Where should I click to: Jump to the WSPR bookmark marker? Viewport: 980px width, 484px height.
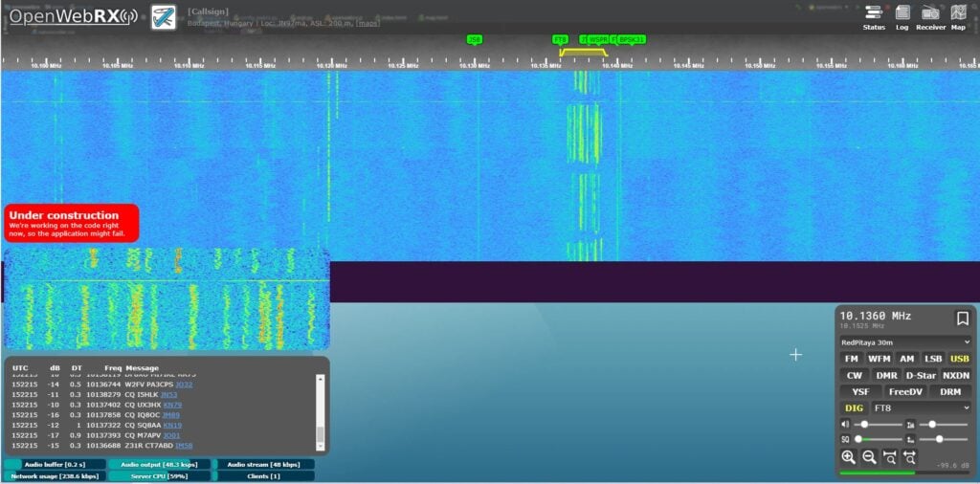click(599, 40)
